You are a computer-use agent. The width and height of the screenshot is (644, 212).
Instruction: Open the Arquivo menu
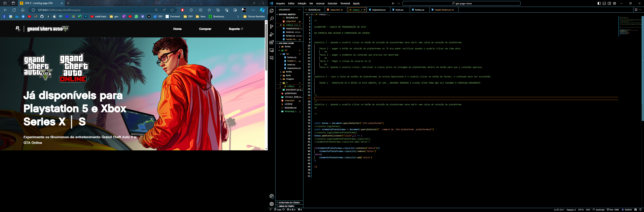[280, 4]
